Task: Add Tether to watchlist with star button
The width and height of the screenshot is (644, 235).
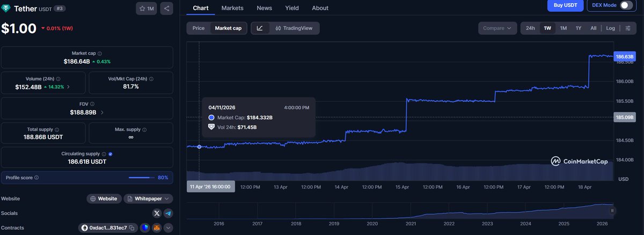Action: tap(147, 9)
